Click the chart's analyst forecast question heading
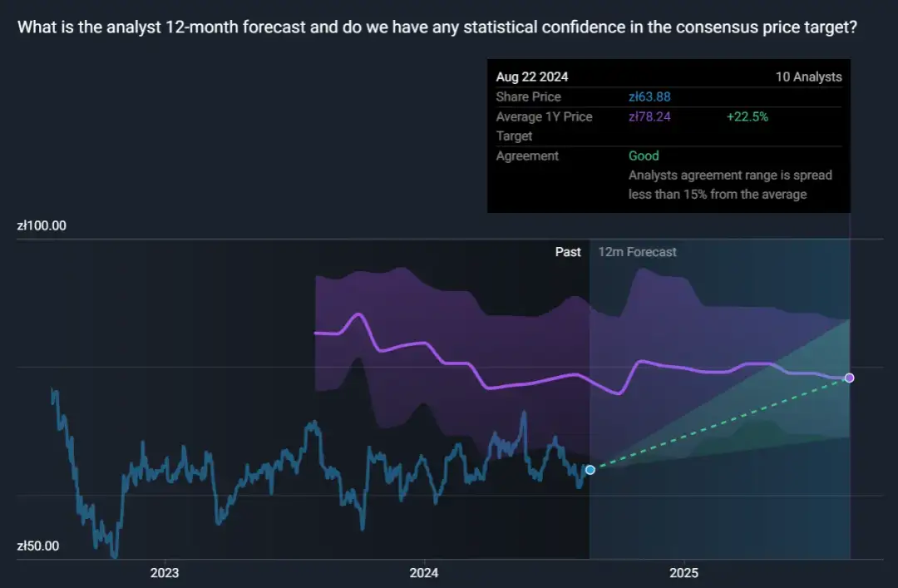The image size is (898, 588). click(x=437, y=27)
